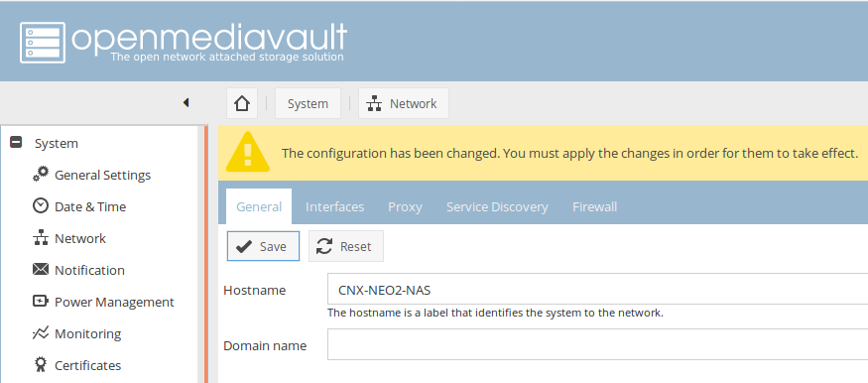The width and height of the screenshot is (868, 383).
Task: Click the configuration changed warning message
Action: (569, 153)
